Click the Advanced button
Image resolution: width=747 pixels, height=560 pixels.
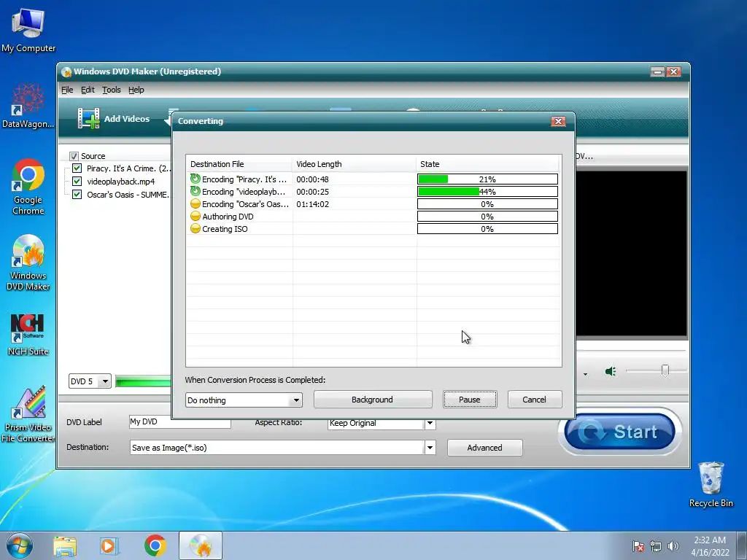coord(484,448)
